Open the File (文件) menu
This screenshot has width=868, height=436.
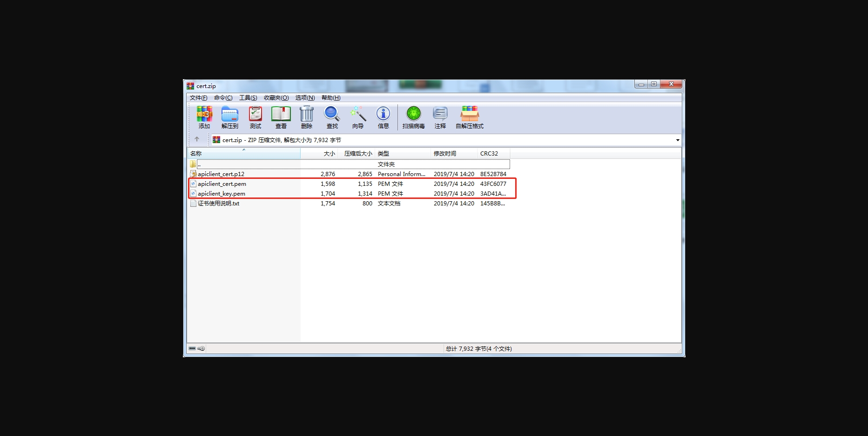click(x=198, y=98)
